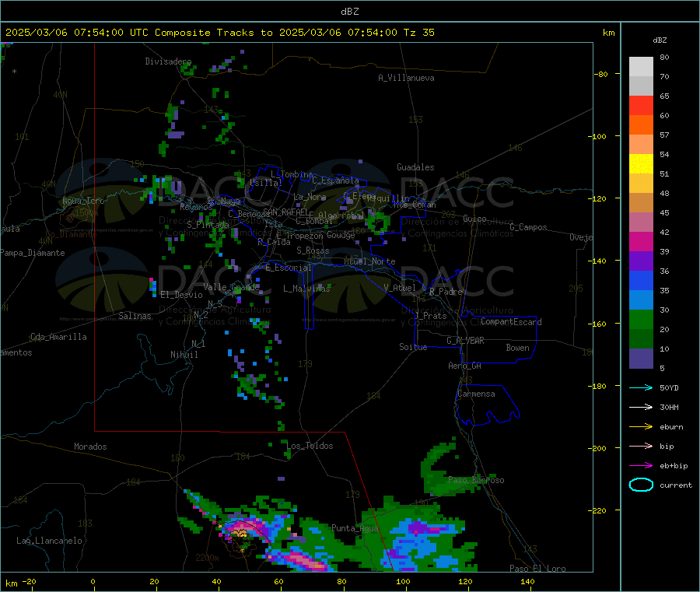Viewport: 700px width, 592px height.
Task: Click the 'Salinas' map label
Action: [x=135, y=316]
